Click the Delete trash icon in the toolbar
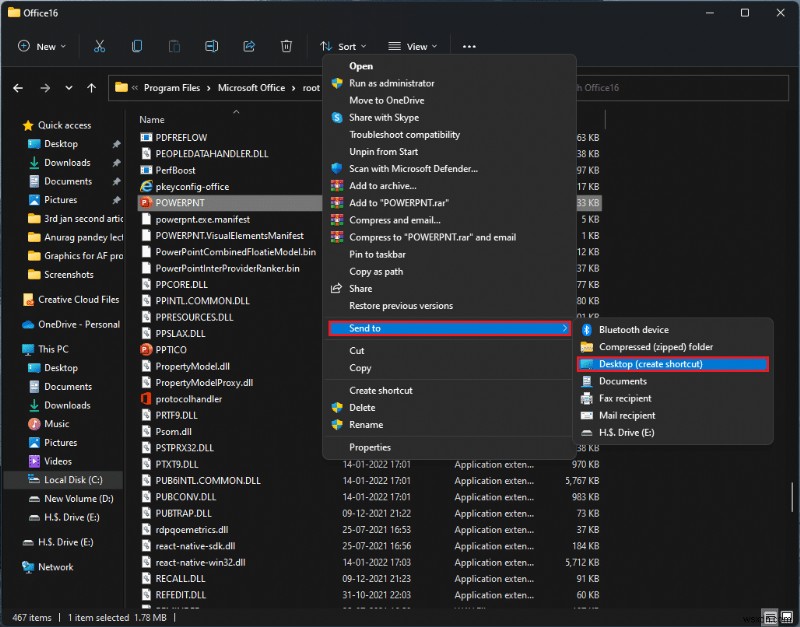The height and width of the screenshot is (627, 800). 287,46
